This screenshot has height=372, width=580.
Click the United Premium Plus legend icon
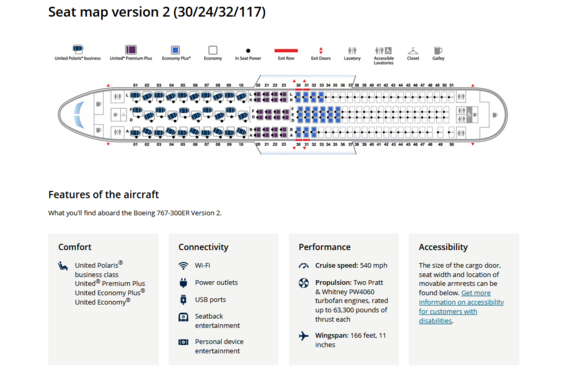131,50
